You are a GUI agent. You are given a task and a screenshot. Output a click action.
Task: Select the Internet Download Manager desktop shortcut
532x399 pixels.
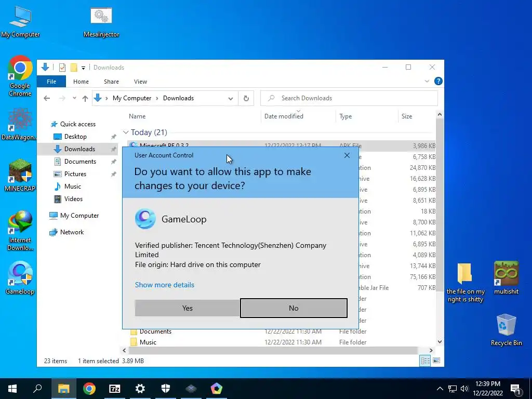20,230
